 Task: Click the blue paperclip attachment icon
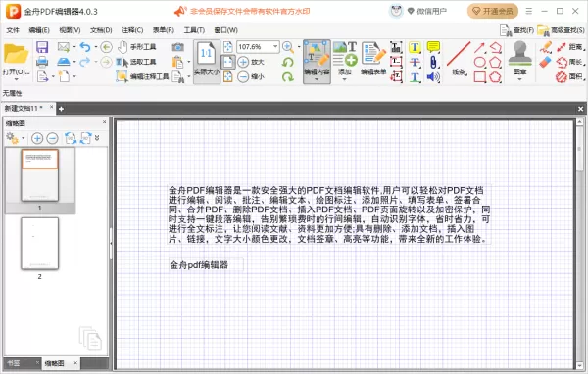(433, 62)
